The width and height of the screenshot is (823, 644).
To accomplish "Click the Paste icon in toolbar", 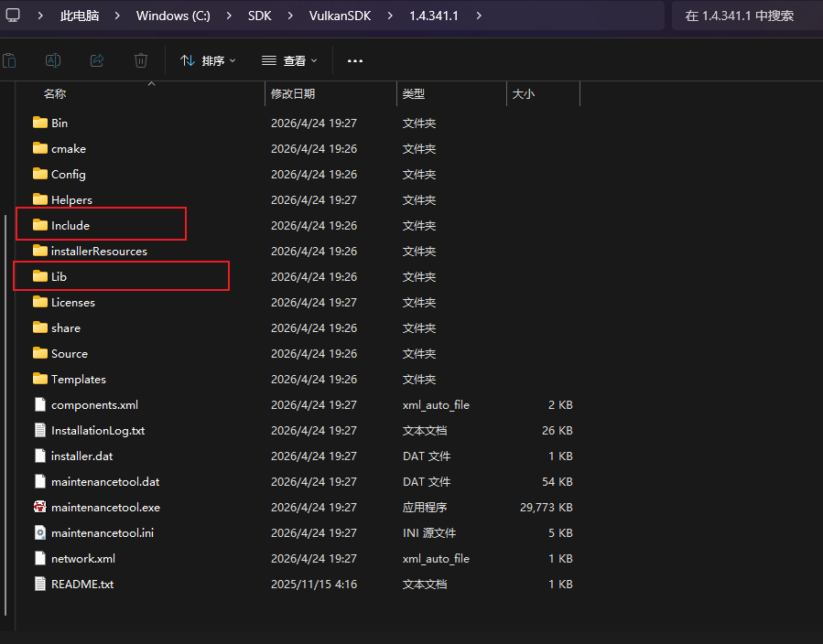I will point(9,60).
